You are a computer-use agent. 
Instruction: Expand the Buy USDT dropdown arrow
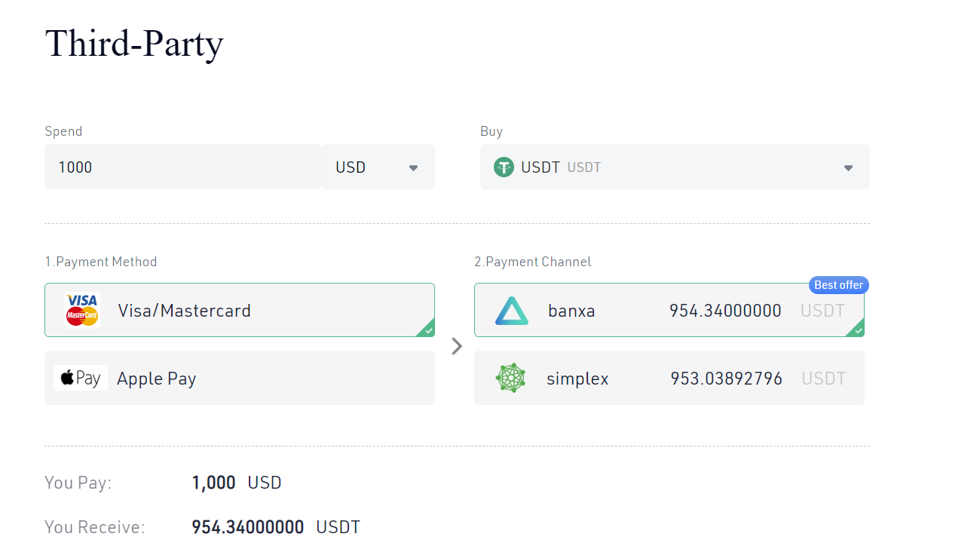848,168
